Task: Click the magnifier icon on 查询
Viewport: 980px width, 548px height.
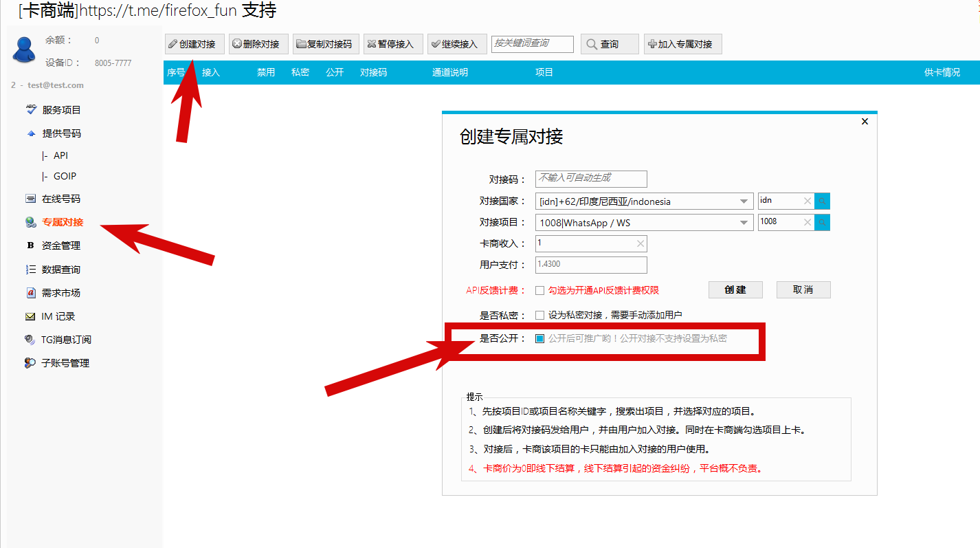Action: 592,44
